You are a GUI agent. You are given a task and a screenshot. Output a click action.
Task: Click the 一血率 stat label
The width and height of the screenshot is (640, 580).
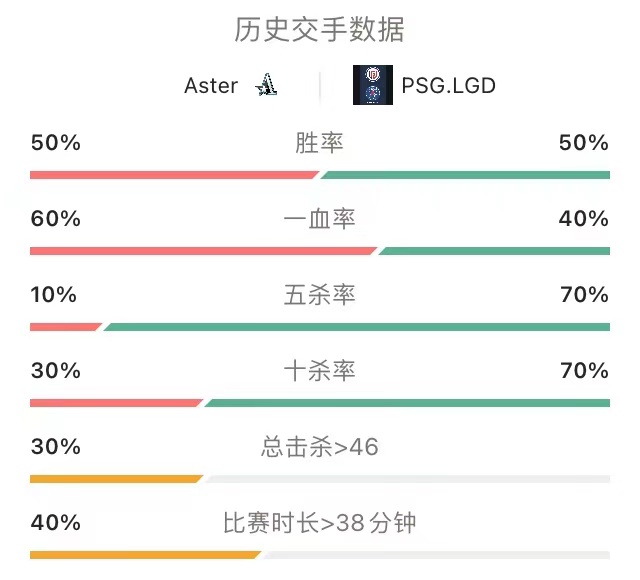(x=319, y=219)
